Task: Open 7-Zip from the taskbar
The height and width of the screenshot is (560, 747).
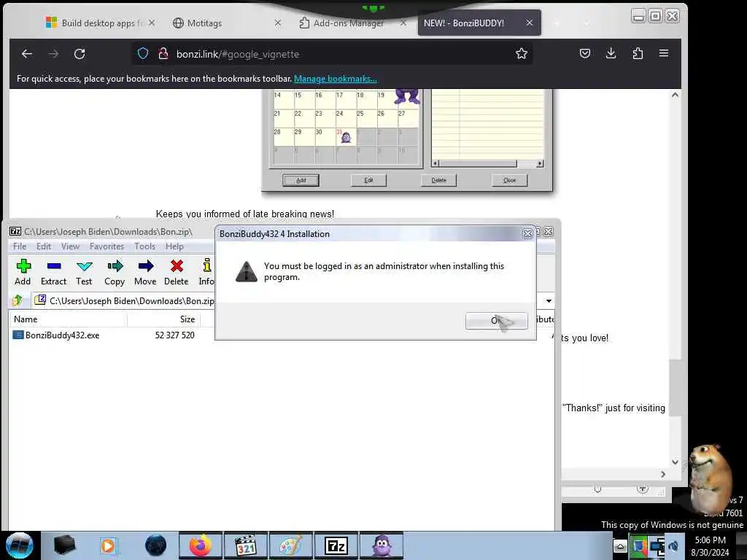Action: (x=336, y=545)
